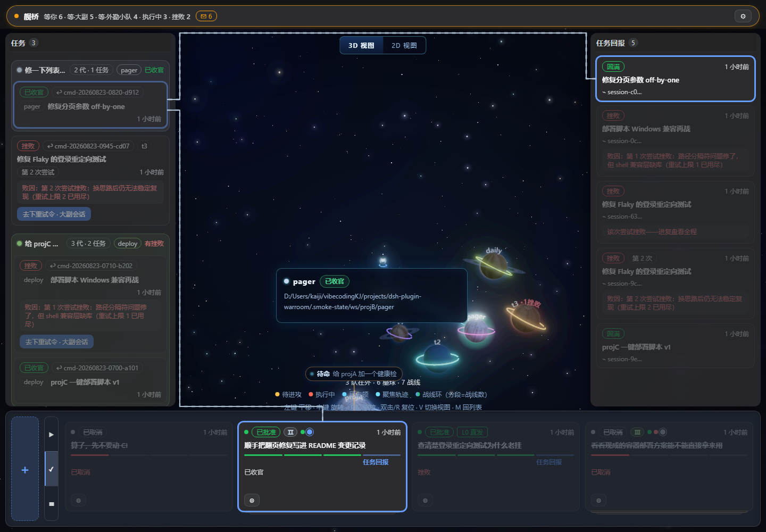Click the pager planet in the 3D view
766x532 pixels.
(476, 330)
